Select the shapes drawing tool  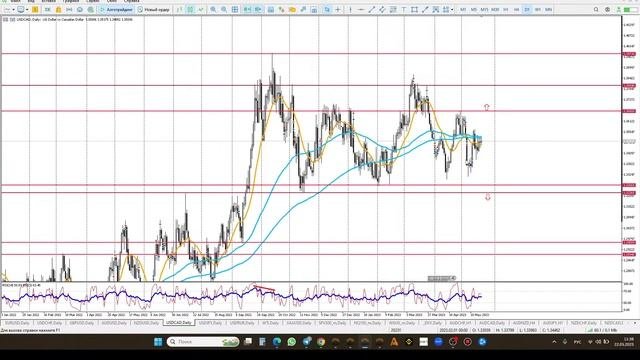tap(414, 9)
